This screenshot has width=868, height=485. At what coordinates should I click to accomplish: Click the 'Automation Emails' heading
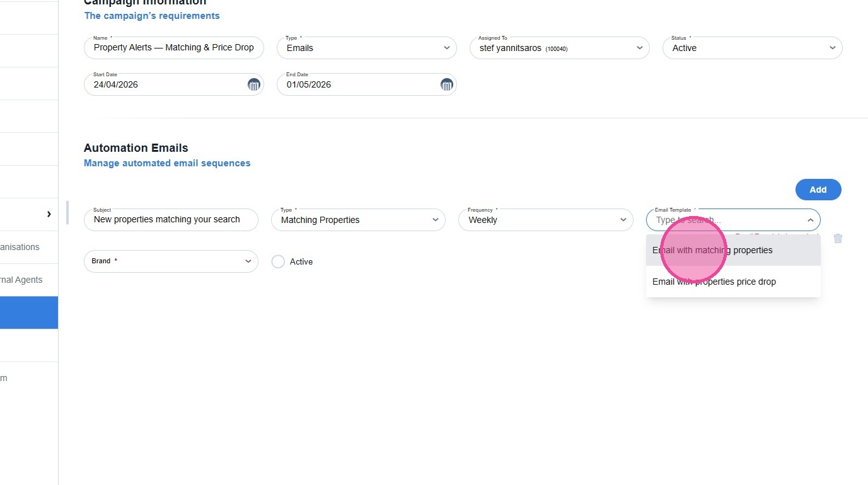coord(136,148)
